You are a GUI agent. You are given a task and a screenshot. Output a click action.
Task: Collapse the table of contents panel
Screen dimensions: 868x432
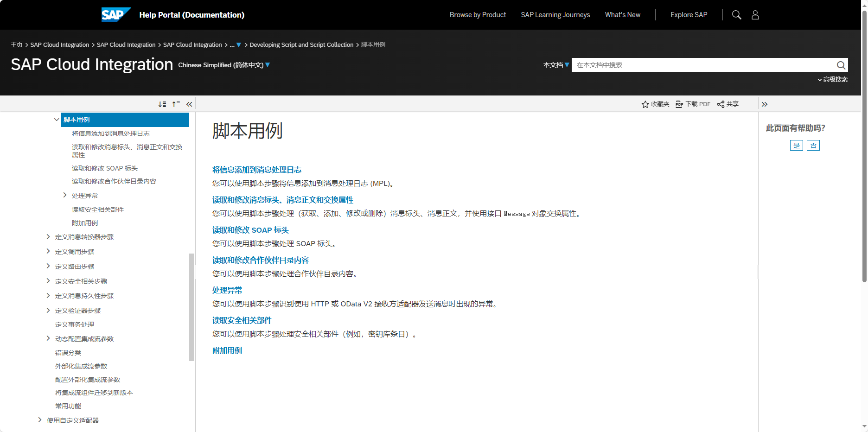(189, 104)
